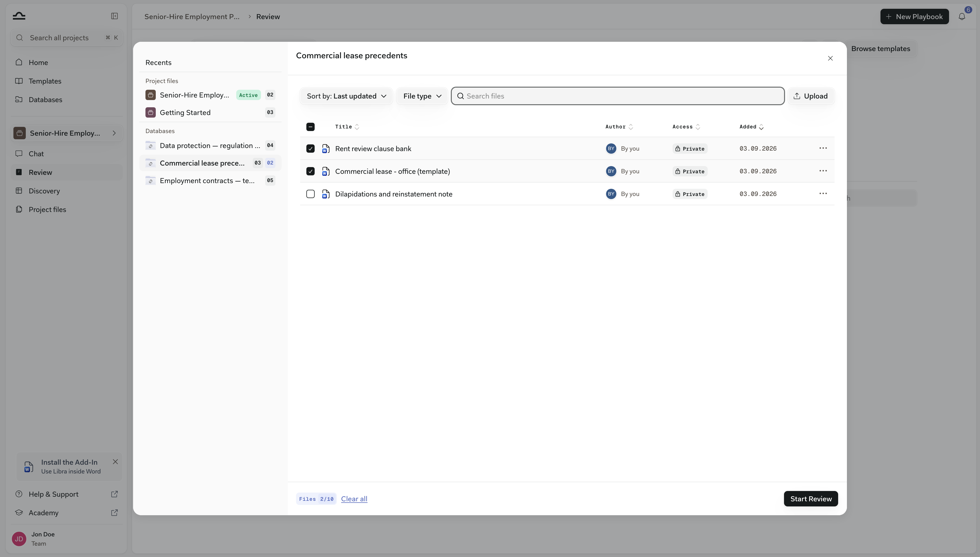The width and height of the screenshot is (980, 557).
Task: Click Word file icon for Rent review clause bank
Action: click(x=325, y=149)
